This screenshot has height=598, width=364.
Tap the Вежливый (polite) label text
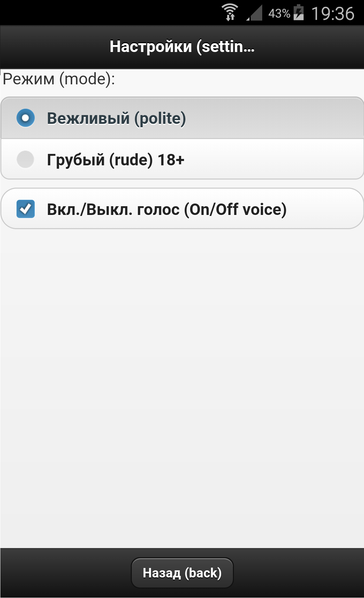116,118
